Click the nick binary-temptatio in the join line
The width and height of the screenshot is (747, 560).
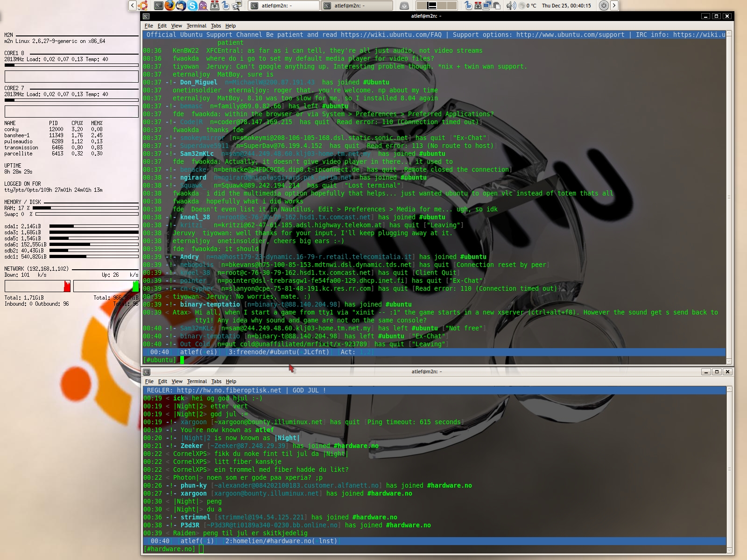point(210,304)
